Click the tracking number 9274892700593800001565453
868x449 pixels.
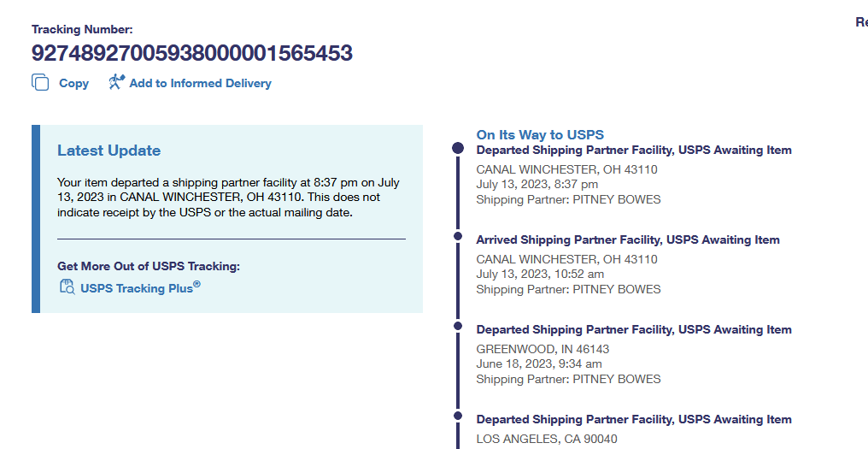[x=192, y=53]
